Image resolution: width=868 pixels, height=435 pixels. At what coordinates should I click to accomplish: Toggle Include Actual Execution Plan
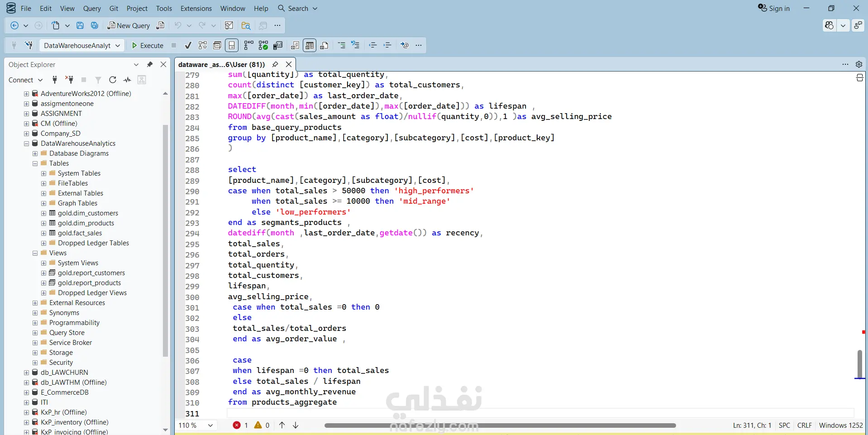point(248,45)
